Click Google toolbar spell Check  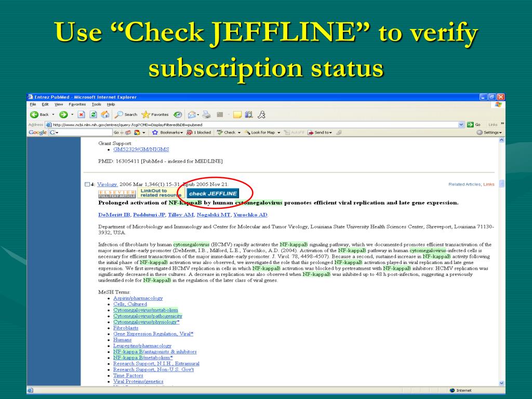(x=226, y=132)
